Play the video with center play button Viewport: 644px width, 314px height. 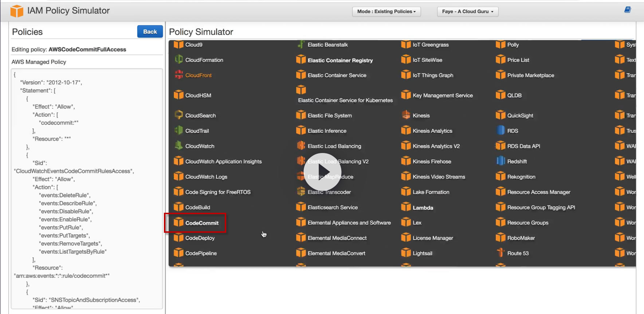[322, 172]
